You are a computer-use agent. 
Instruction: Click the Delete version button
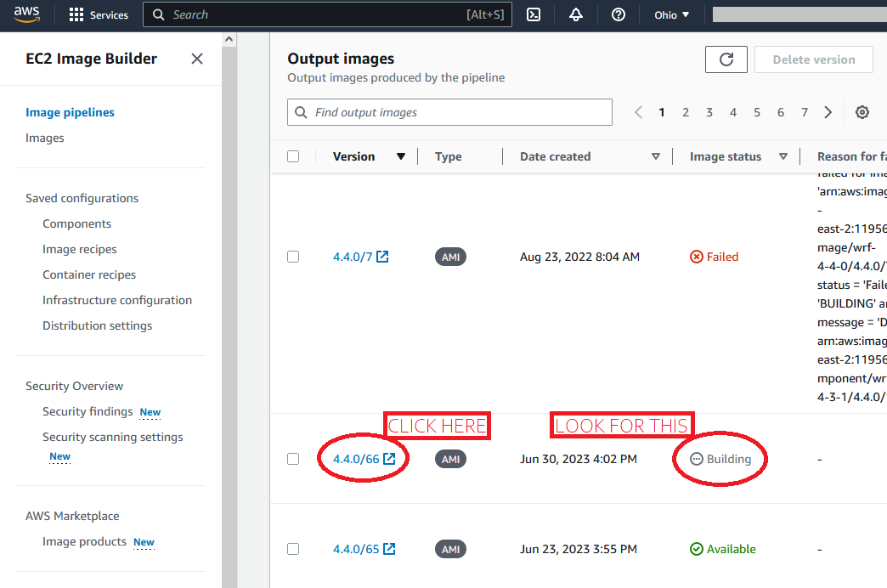[813, 59]
